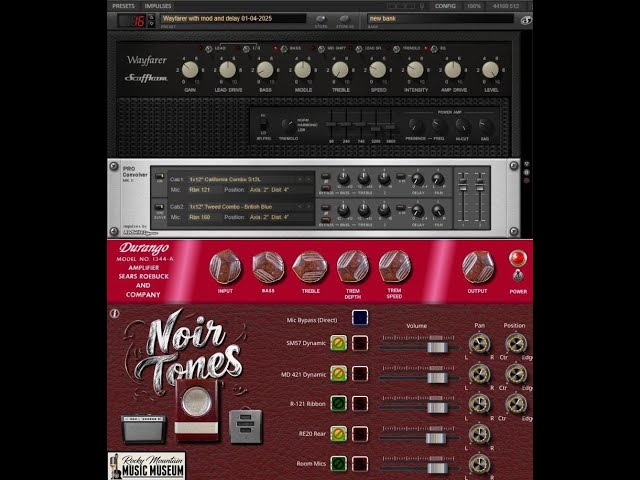Toggle the Wayfarer EQ switch

(434, 49)
